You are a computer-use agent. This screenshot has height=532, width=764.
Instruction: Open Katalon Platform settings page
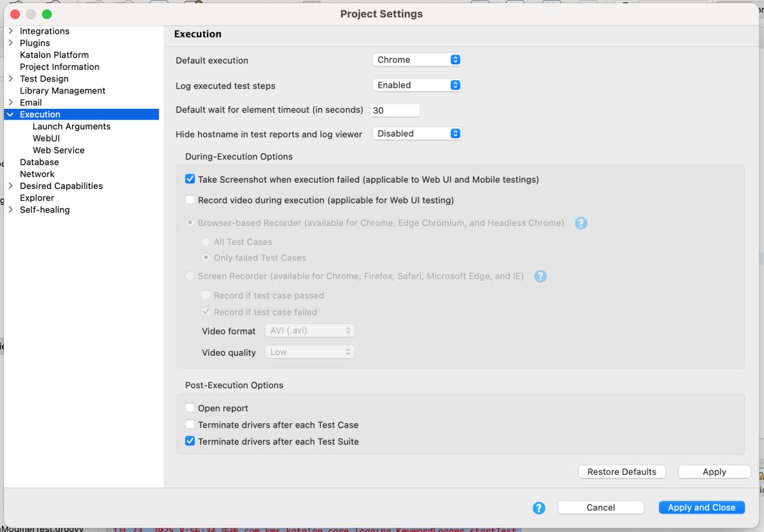coord(54,55)
